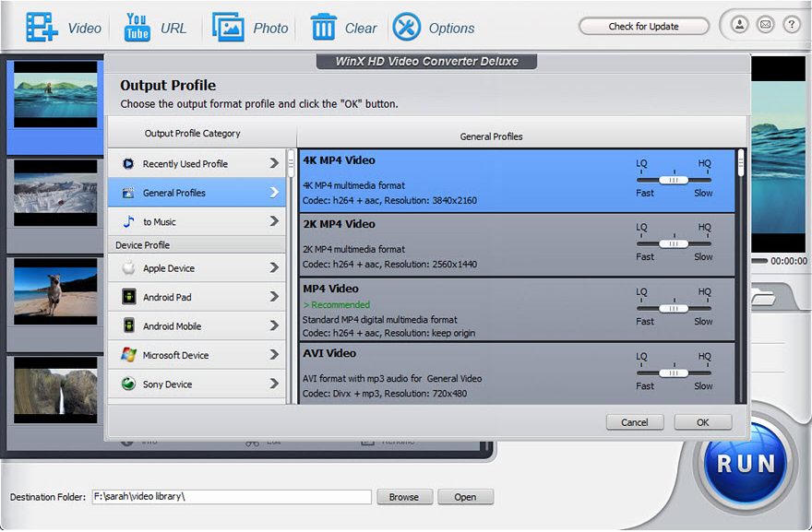The width and height of the screenshot is (812, 532).
Task: Click the Video toolbar label
Action: [84, 28]
